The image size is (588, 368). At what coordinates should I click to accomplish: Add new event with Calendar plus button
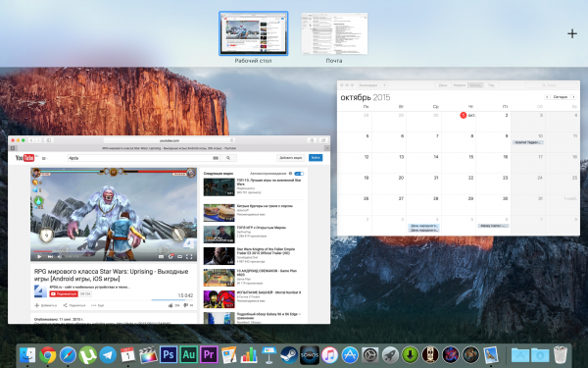(x=384, y=85)
